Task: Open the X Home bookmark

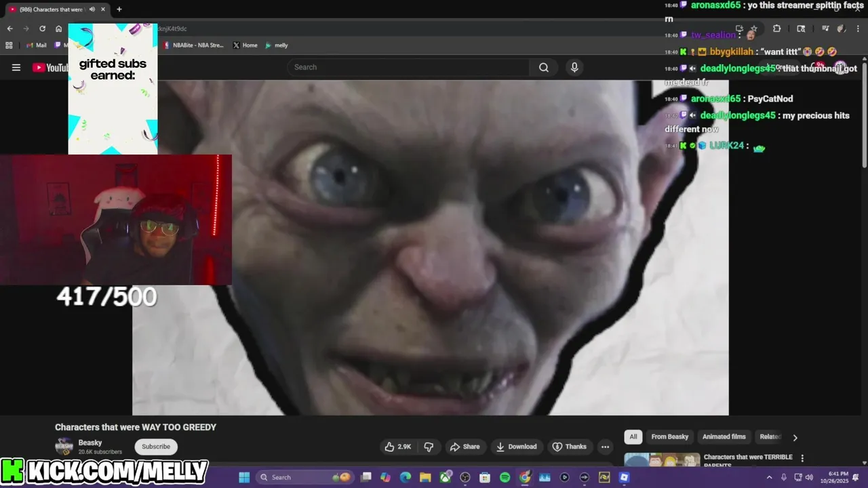Action: [245, 45]
